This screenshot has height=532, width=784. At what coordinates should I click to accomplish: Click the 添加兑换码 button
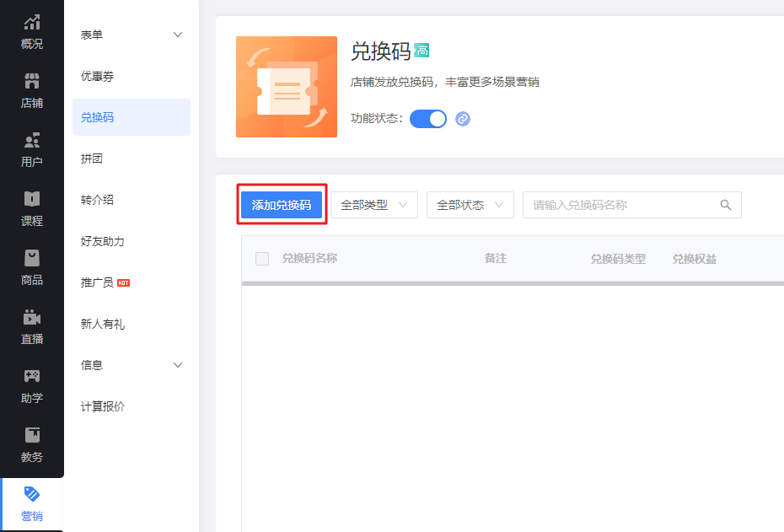[282, 205]
